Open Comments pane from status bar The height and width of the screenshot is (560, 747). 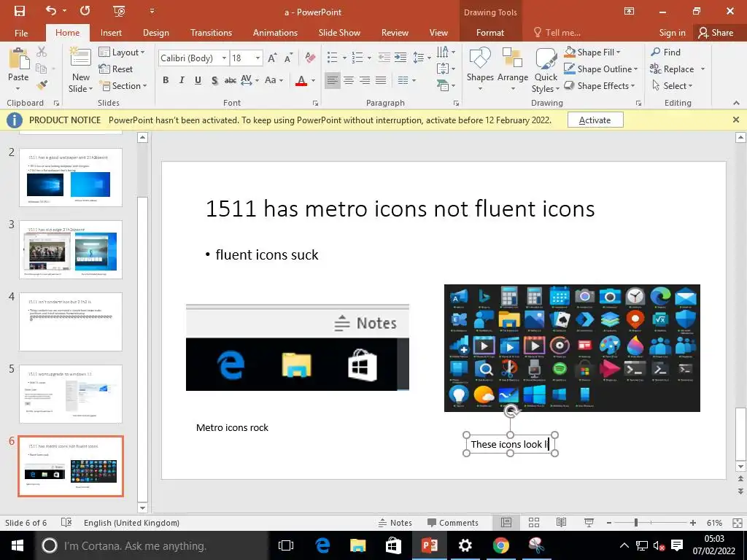click(x=453, y=522)
